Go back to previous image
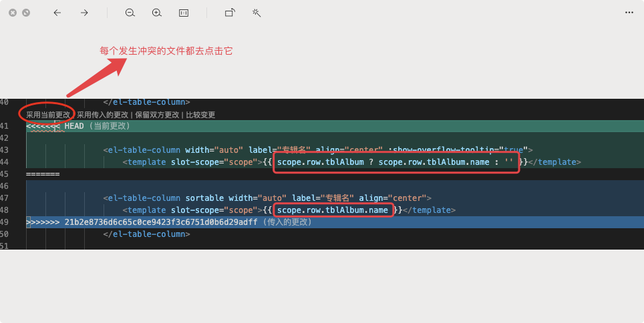Image resolution: width=644 pixels, height=323 pixels. (57, 13)
